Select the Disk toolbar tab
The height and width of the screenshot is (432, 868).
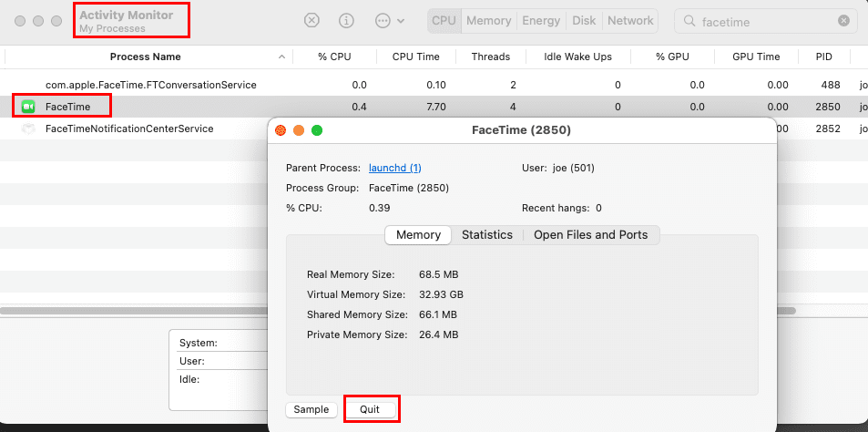584,20
